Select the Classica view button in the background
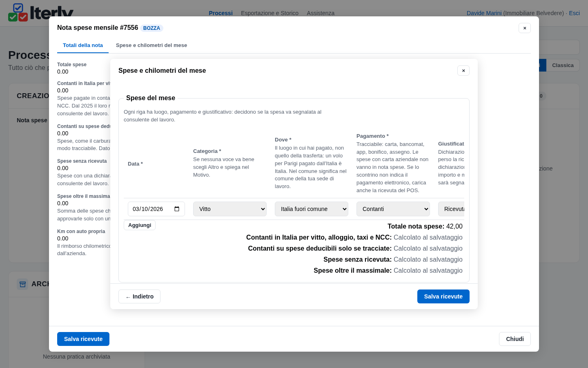Image resolution: width=588 pixels, height=368 pixels. point(563,65)
